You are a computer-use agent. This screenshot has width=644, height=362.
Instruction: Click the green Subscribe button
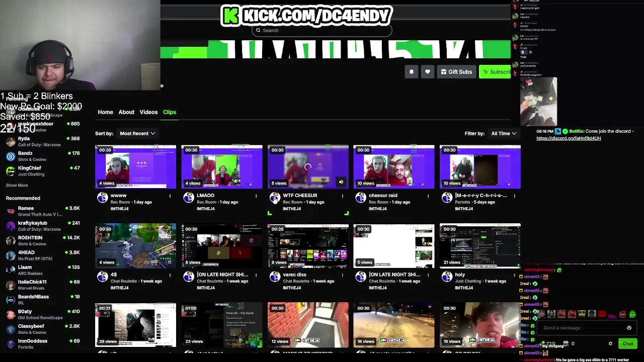tap(495, 72)
